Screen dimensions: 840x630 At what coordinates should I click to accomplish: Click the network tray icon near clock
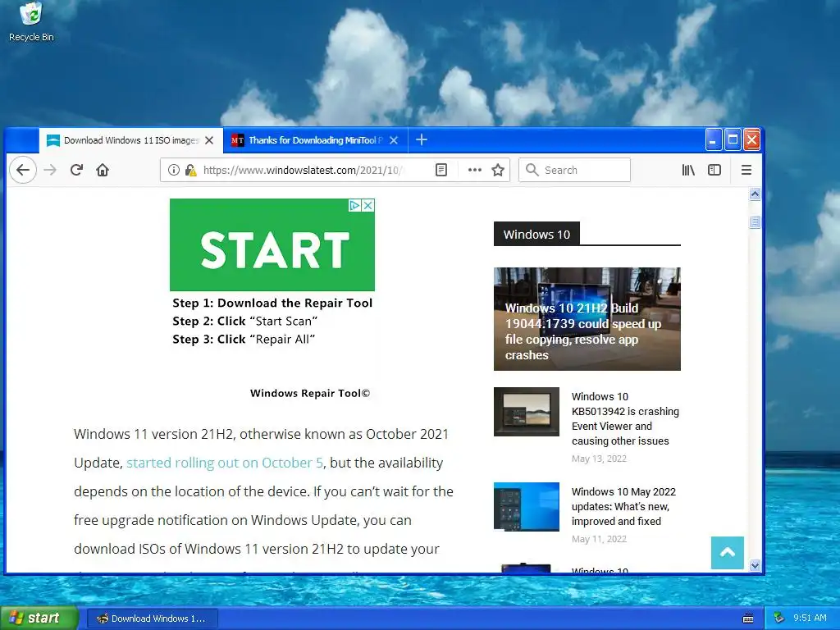click(779, 618)
